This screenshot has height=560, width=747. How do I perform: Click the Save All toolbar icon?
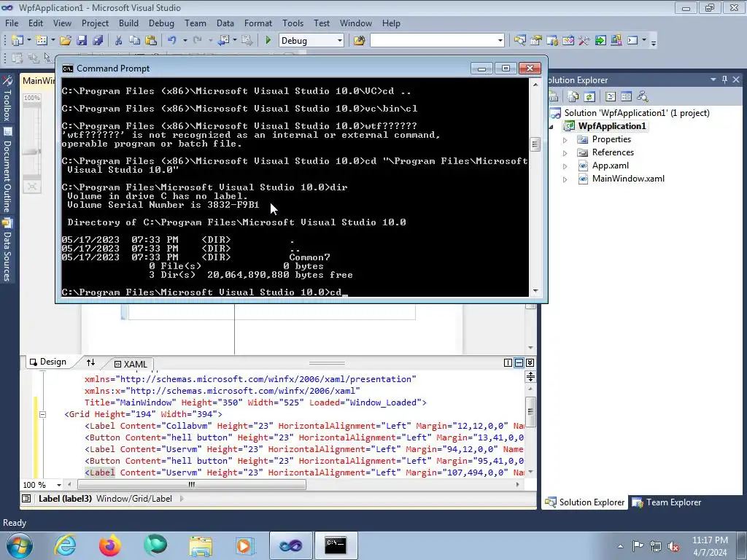pyautogui.click(x=98, y=41)
